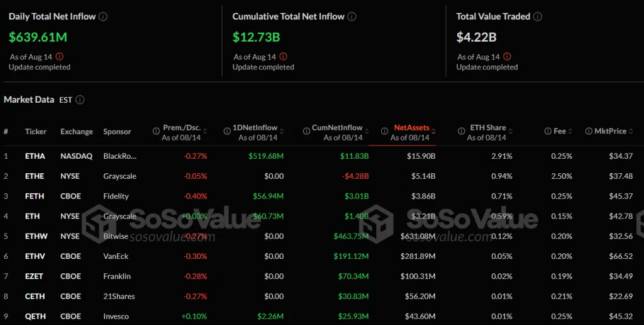Click the $12.73B cumulative inflow value

[257, 37]
